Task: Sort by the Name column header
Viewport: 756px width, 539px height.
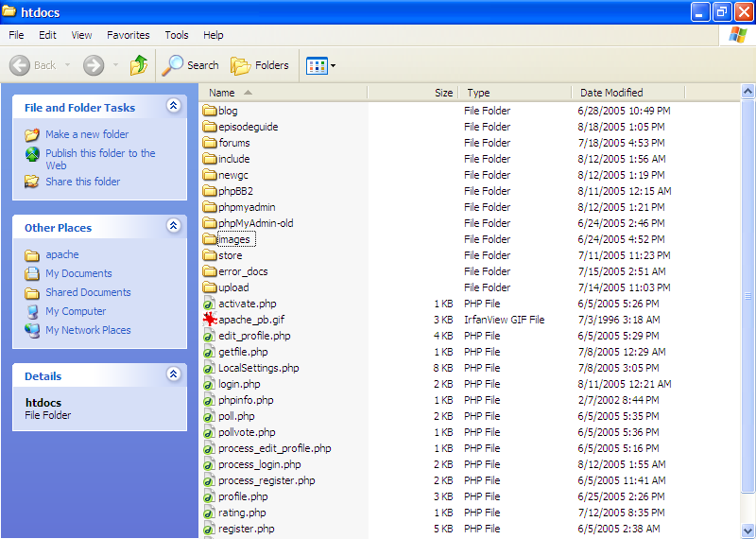Action: tap(283, 92)
